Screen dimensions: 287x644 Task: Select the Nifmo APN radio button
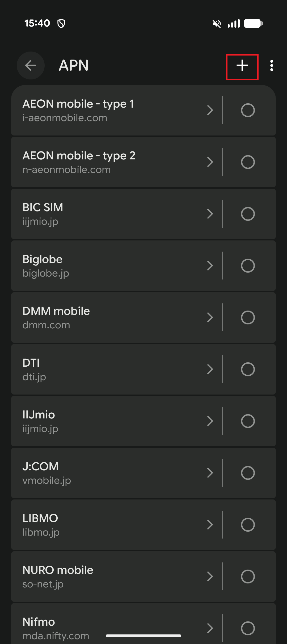pos(248,628)
